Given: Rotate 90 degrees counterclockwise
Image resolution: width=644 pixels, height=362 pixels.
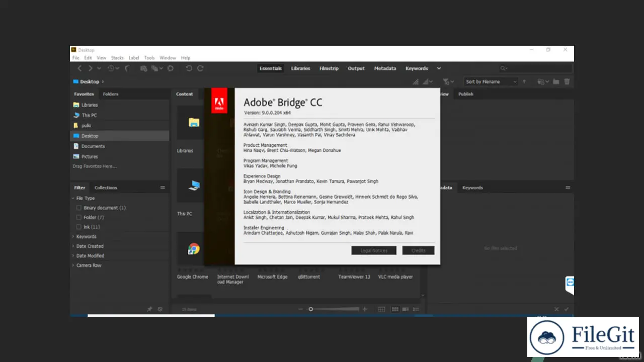Looking at the screenshot, I should (x=189, y=68).
